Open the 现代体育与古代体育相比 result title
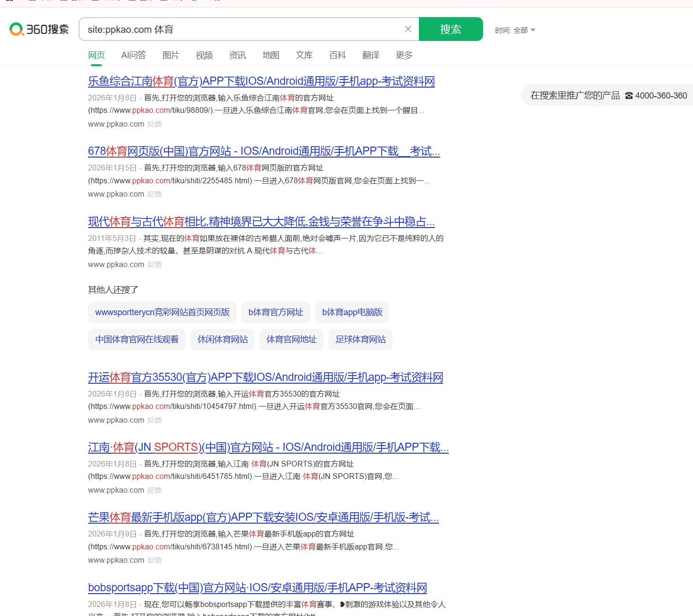This screenshot has width=693, height=616. (x=261, y=222)
